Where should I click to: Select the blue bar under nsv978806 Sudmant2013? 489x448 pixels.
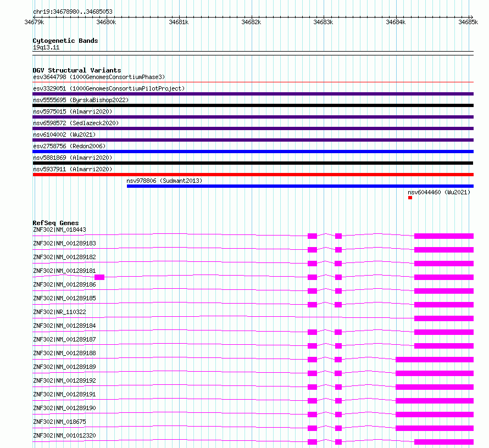(301, 186)
